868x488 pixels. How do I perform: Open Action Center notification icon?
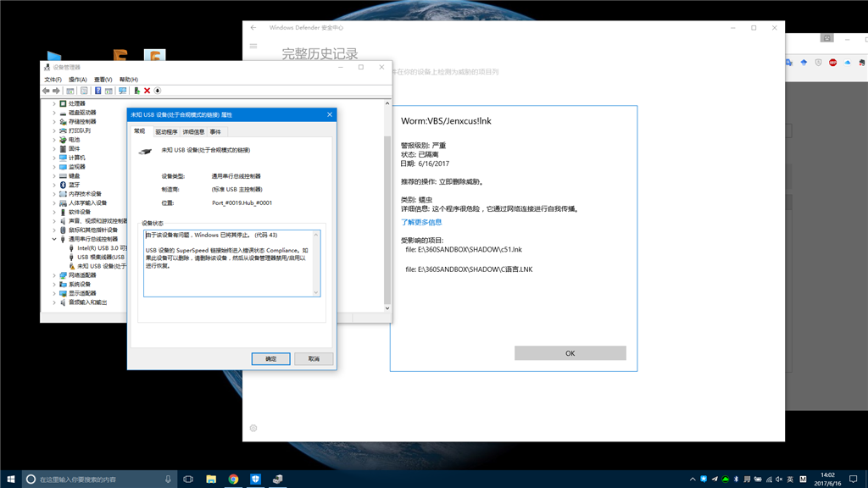tap(854, 480)
